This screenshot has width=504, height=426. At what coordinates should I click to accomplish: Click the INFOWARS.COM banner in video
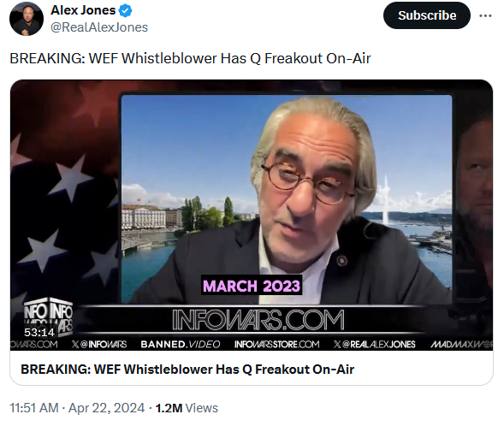coord(258,320)
